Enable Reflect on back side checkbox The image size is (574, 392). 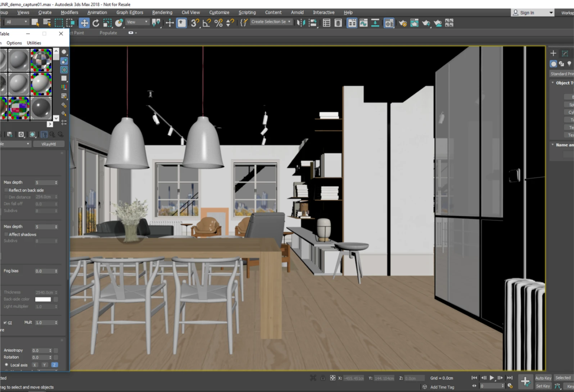point(6,190)
